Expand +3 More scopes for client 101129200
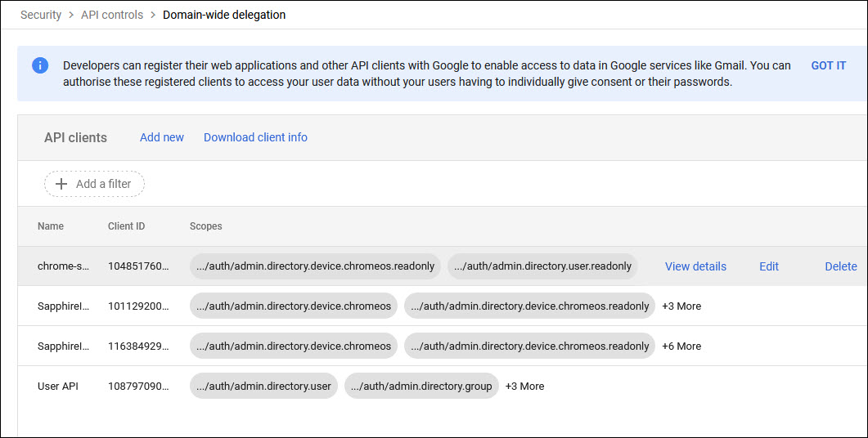Image resolution: width=868 pixels, height=438 pixels. coord(681,306)
